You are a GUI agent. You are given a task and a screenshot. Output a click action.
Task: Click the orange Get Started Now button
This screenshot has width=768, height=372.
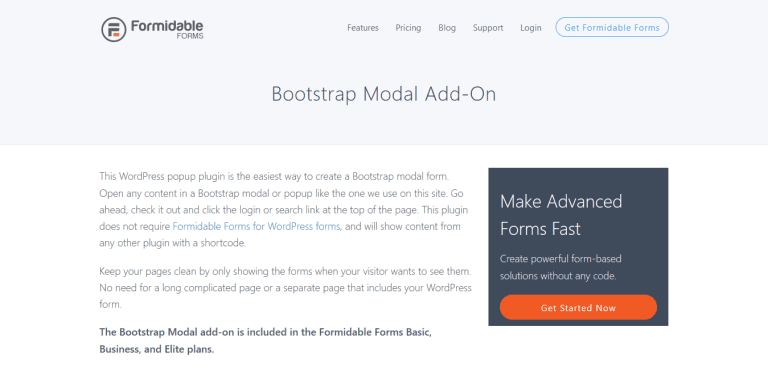tap(578, 307)
